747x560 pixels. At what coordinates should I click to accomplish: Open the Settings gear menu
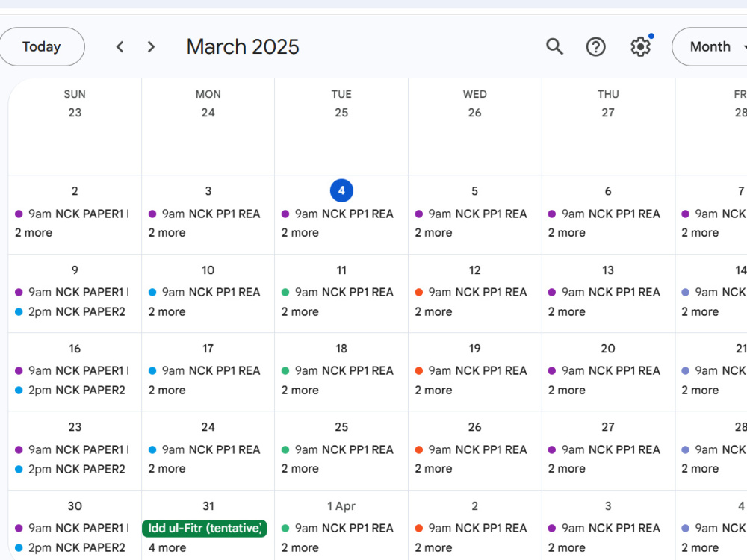click(640, 46)
